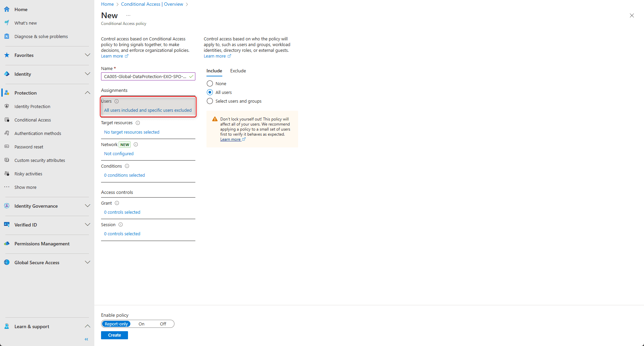Click '0 conditions selected' link
The height and width of the screenshot is (346, 644).
point(124,175)
